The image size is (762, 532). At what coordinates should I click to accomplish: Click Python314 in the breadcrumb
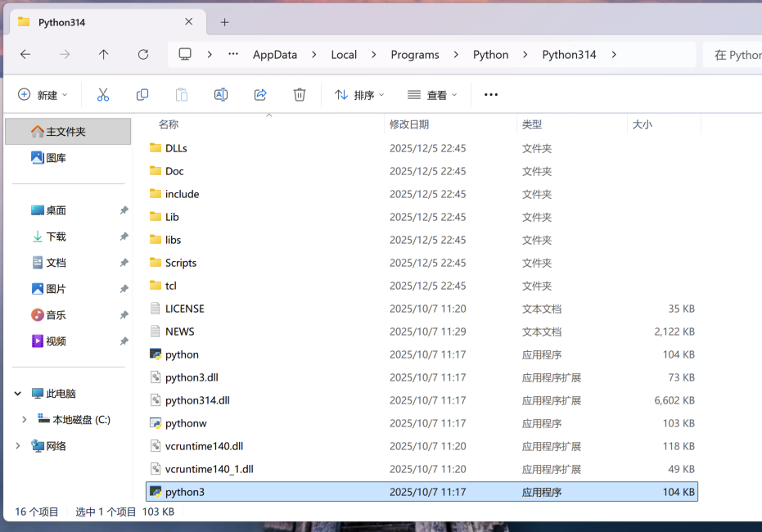(x=569, y=54)
